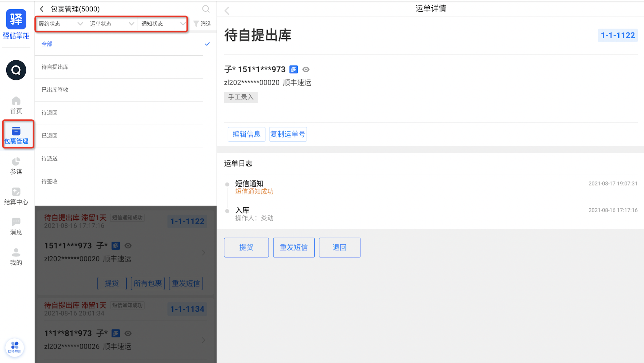The image size is (644, 363).
Task: Toggle eye icon on 1*1**81*973 list card
Action: [128, 333]
